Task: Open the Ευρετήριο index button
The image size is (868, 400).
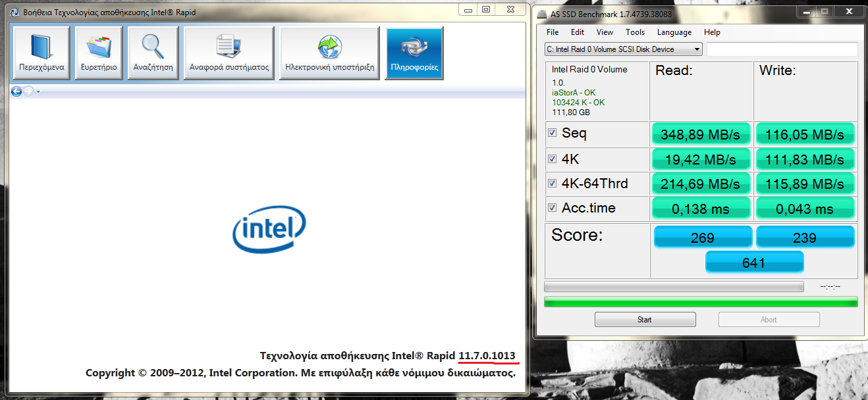Action: 99,53
